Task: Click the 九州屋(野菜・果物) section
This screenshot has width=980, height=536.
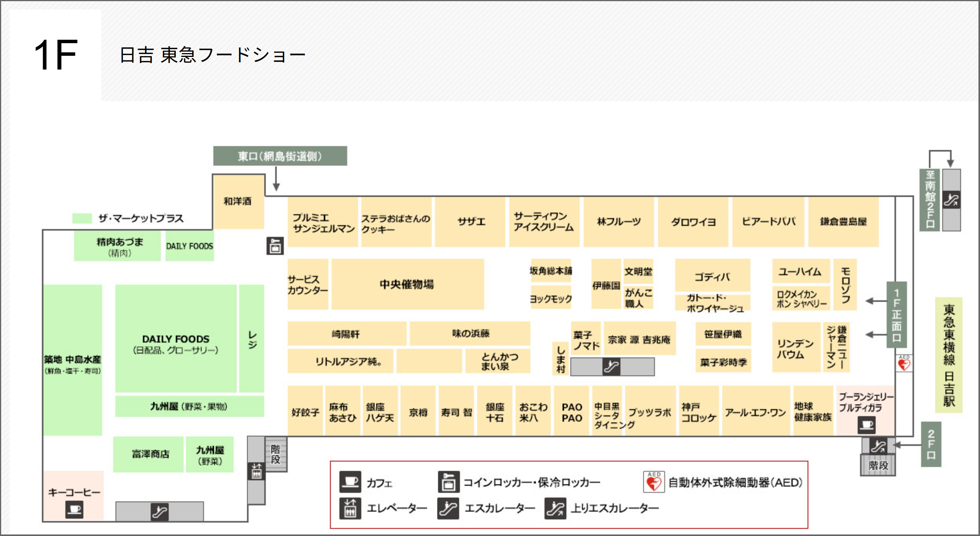Action: 190,406
